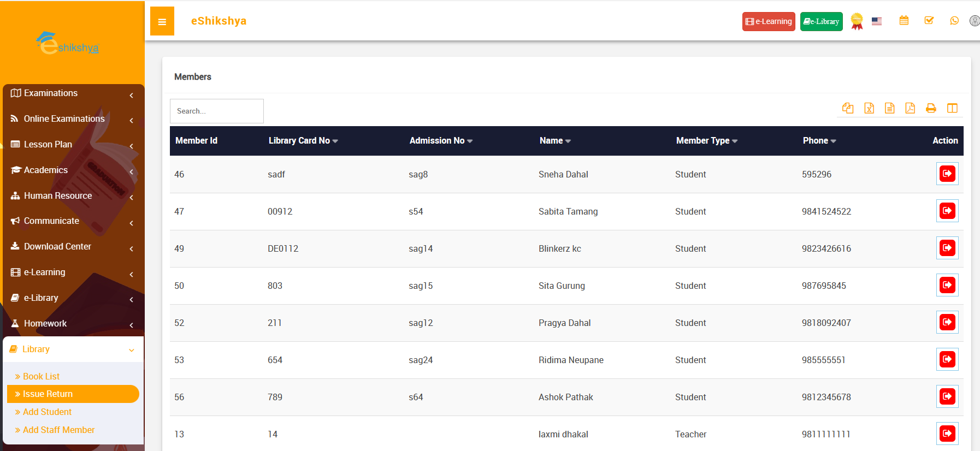Click the green e-Library button

(821, 21)
